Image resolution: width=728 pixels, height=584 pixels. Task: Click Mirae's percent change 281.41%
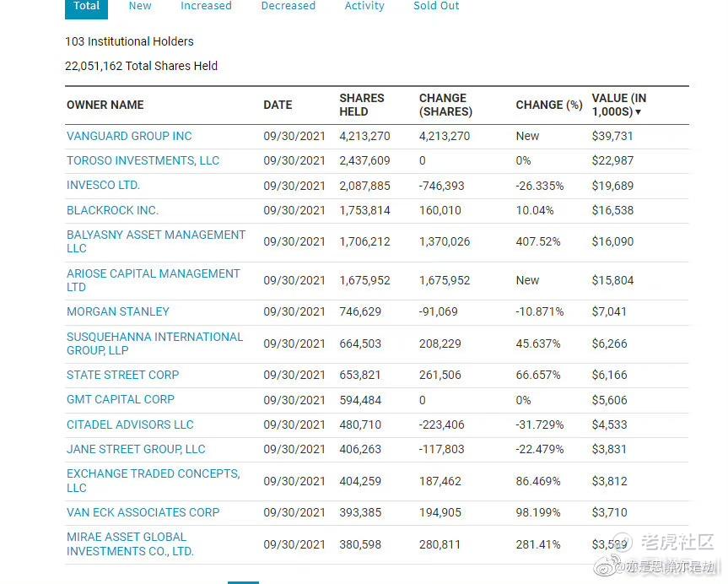[538, 544]
